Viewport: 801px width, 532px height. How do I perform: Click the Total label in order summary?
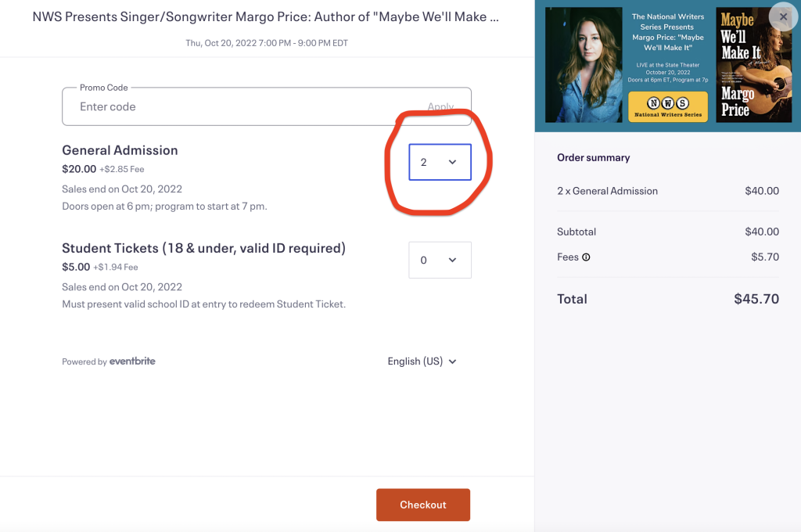572,299
